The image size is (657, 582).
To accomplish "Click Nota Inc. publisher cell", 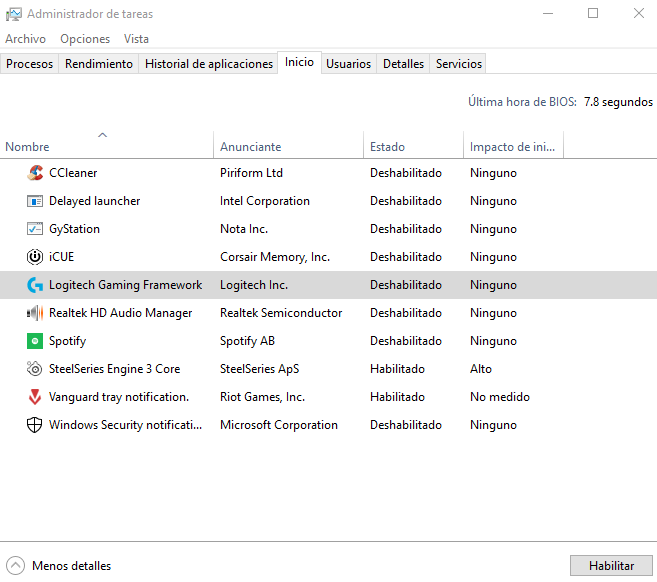I will pos(244,229).
